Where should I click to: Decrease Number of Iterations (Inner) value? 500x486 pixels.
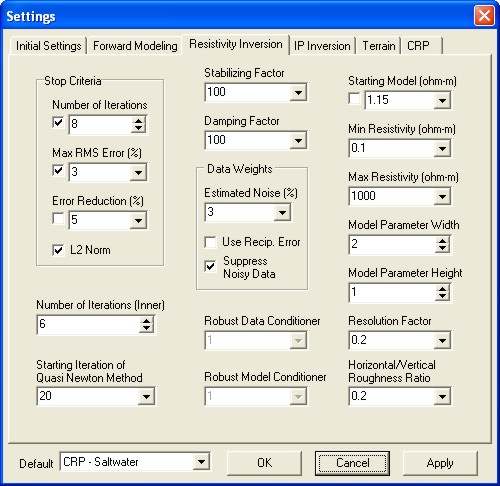tap(146, 328)
